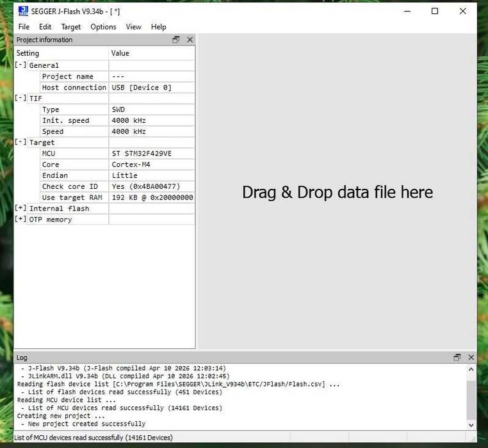Open the View menu
488x448 pixels.
[133, 27]
